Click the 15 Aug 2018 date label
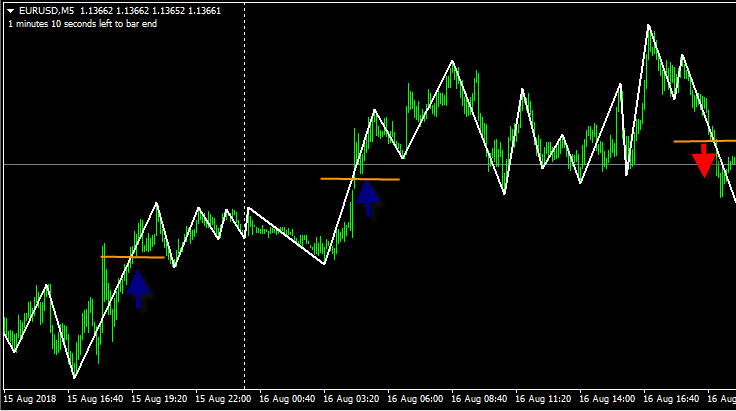The width and height of the screenshot is (736, 411). pos(31,398)
